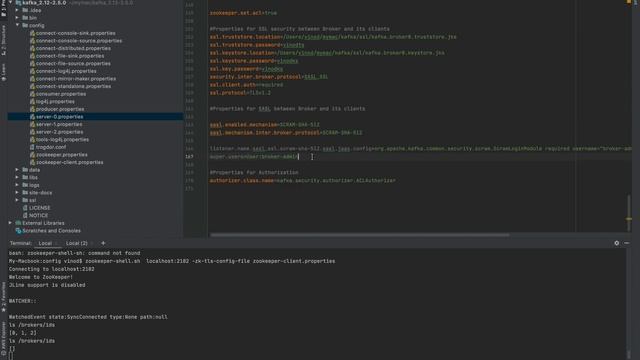Expand the logs folder arrow
Image resolution: width=640 pixels, height=360 pixels.
17,185
